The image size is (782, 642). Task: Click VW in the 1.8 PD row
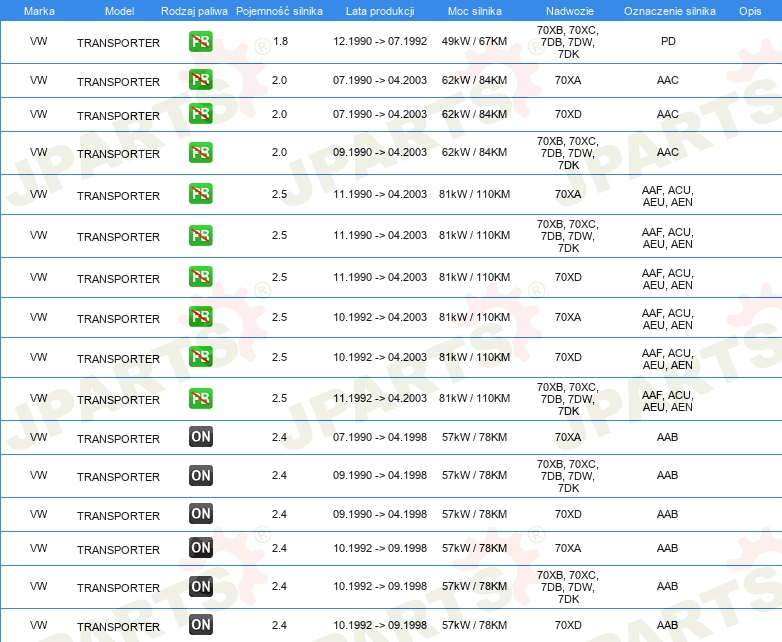[x=38, y=41]
